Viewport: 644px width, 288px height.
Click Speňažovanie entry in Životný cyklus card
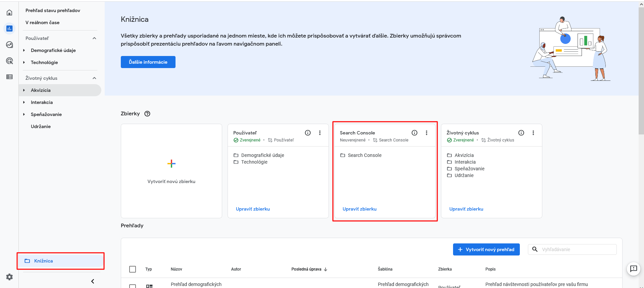click(469, 169)
